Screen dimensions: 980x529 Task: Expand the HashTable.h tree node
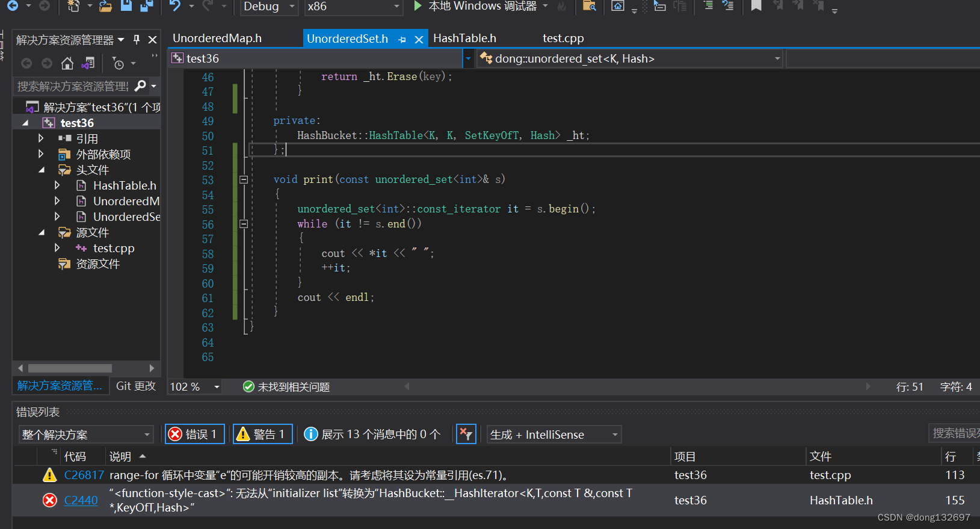click(57, 185)
